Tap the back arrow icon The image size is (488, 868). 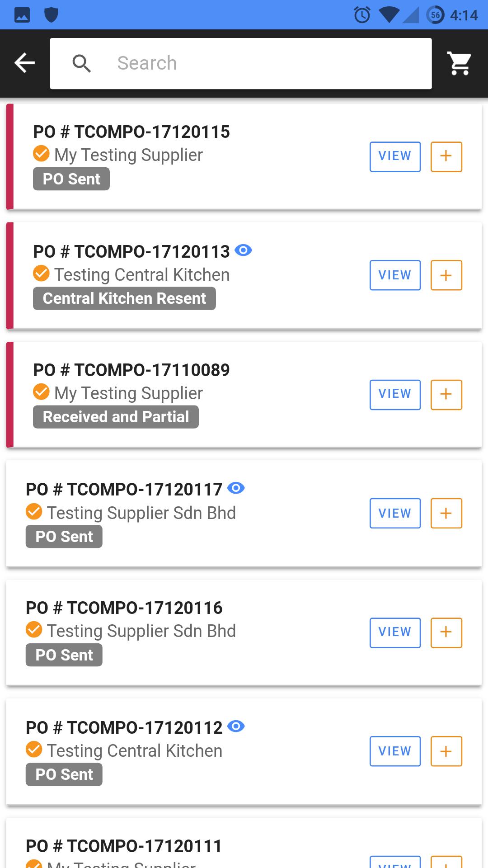(x=24, y=63)
